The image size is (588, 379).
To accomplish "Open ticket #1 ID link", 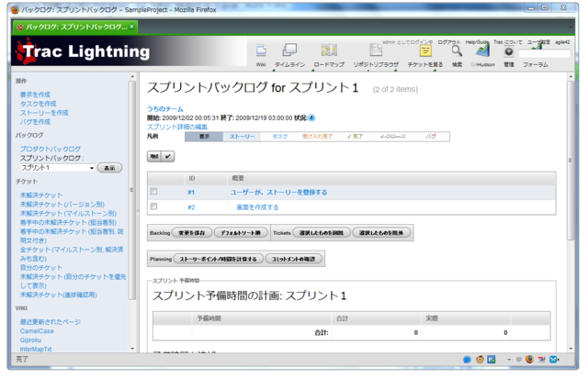I will 191,192.
